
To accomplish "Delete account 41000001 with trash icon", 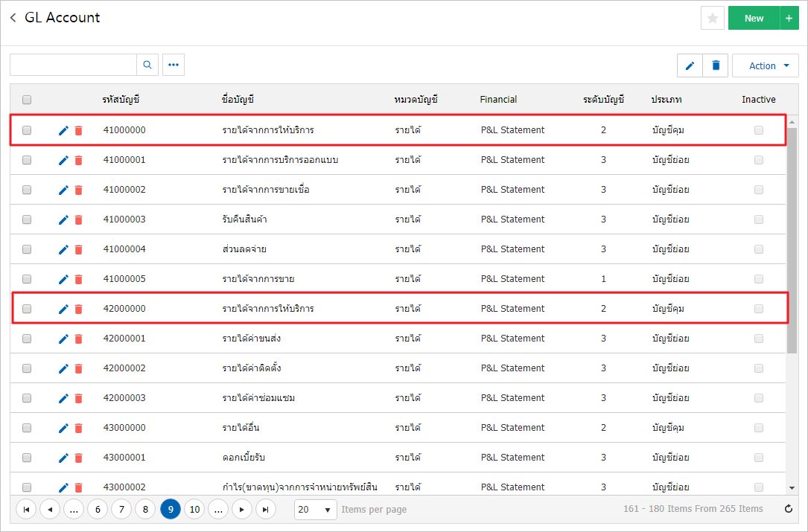I will point(78,160).
